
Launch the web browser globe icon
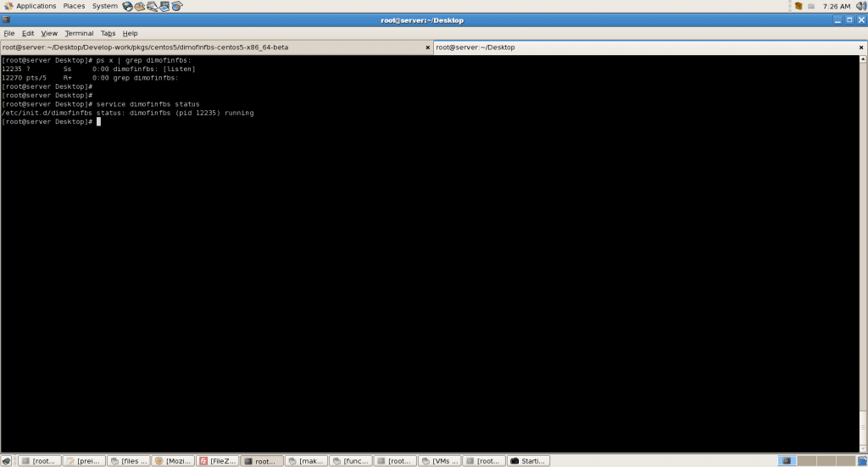pyautogui.click(x=128, y=6)
